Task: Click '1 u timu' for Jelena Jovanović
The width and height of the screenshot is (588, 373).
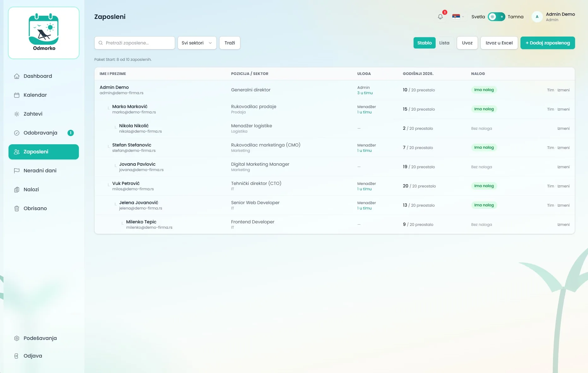Action: 364,208
